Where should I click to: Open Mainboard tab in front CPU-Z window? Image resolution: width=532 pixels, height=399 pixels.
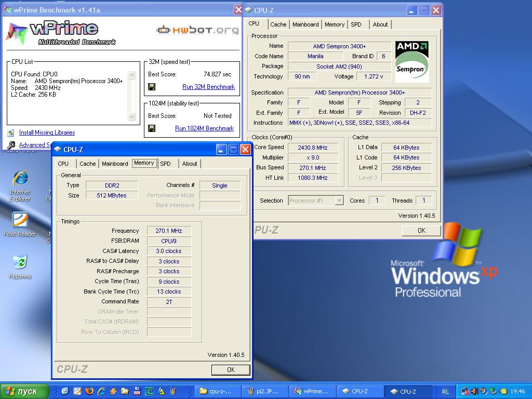115,164
